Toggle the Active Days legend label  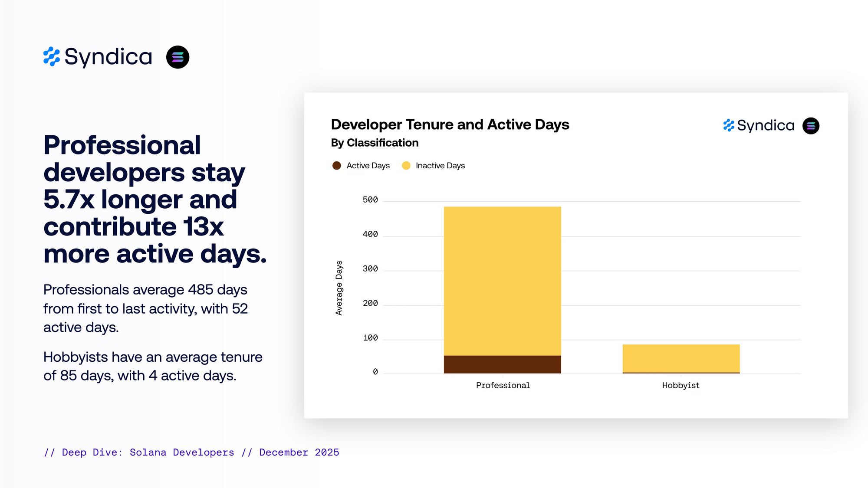click(368, 166)
